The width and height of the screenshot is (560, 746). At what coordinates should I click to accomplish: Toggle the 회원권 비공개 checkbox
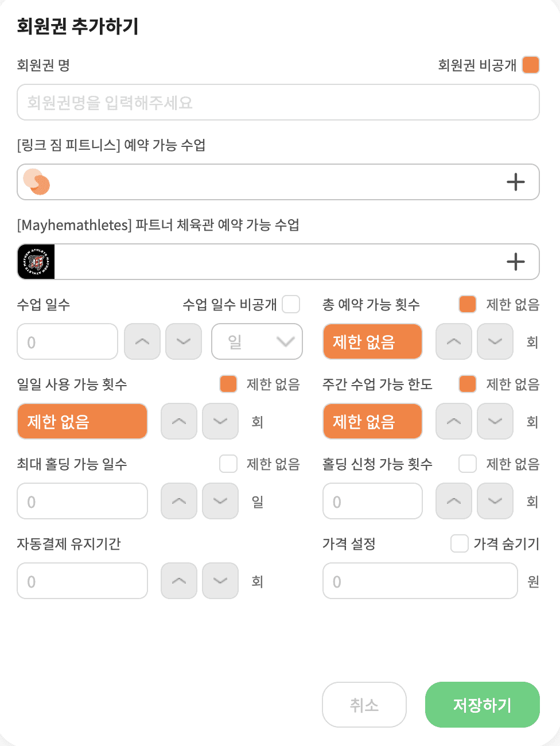(531, 65)
